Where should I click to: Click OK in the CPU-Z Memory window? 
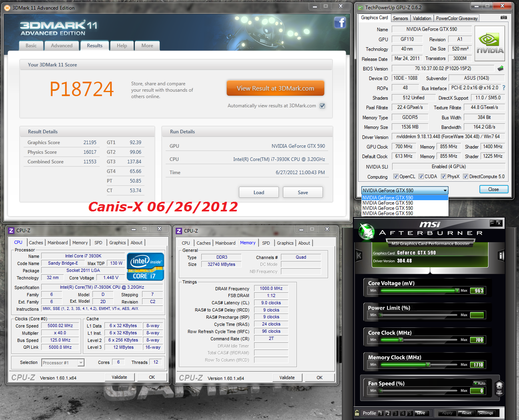319,378
